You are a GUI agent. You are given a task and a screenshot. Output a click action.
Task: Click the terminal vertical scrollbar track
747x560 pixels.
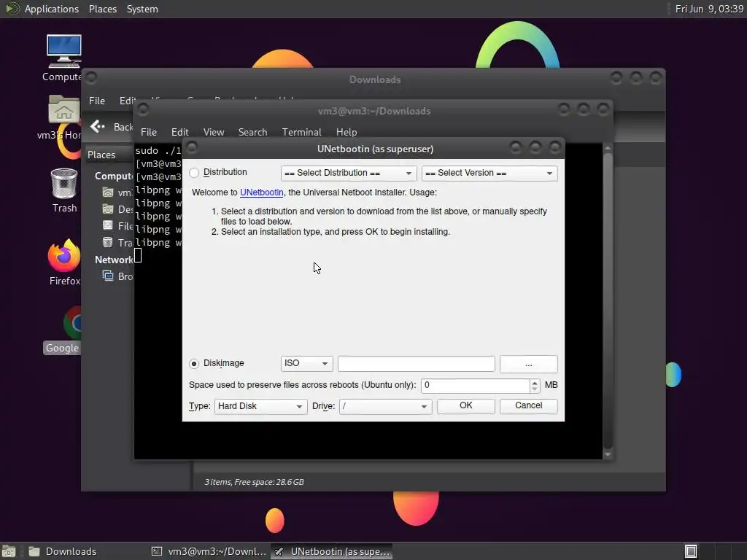pyautogui.click(x=608, y=301)
